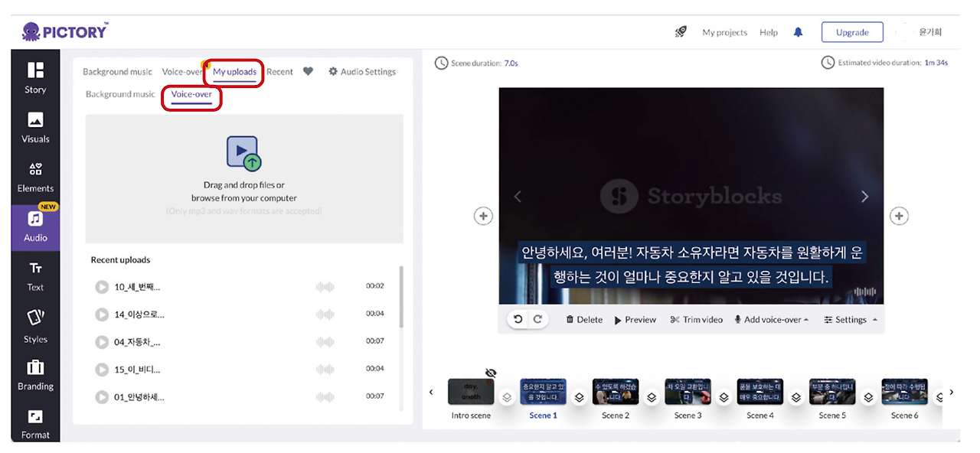Open the Recent tab
This screenshot has height=453, width=980.
coord(279,71)
